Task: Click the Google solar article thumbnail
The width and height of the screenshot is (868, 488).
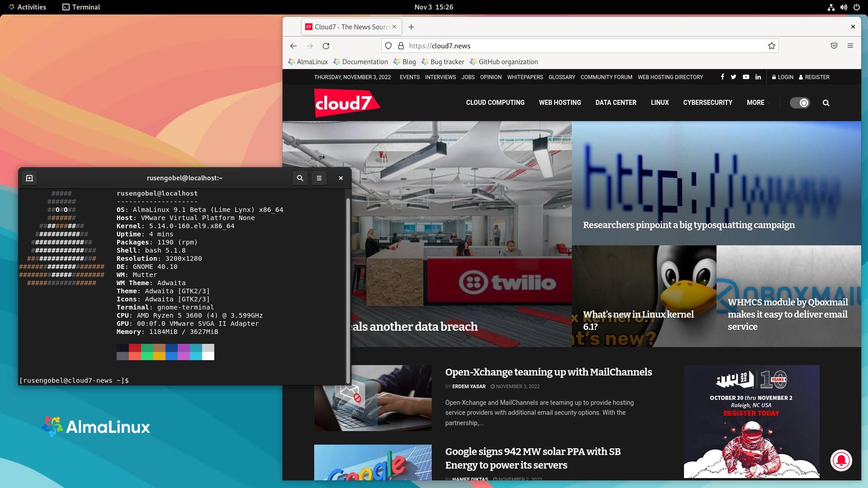Action: [x=373, y=462]
